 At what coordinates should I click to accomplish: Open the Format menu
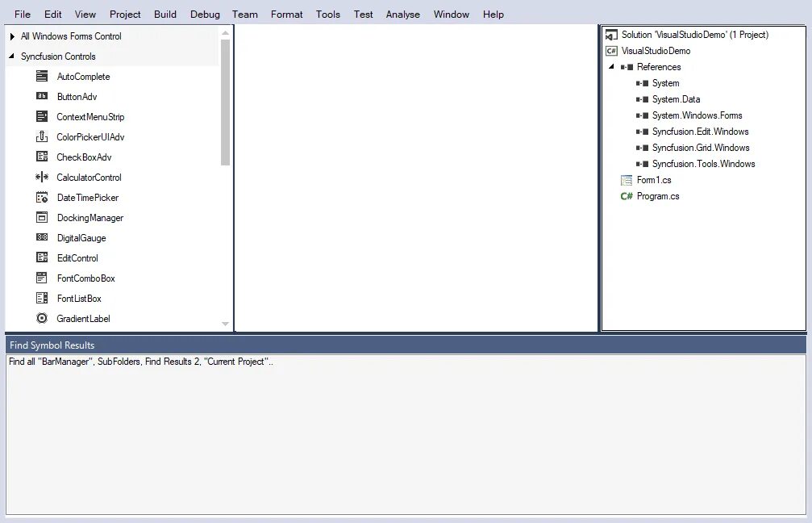[286, 14]
